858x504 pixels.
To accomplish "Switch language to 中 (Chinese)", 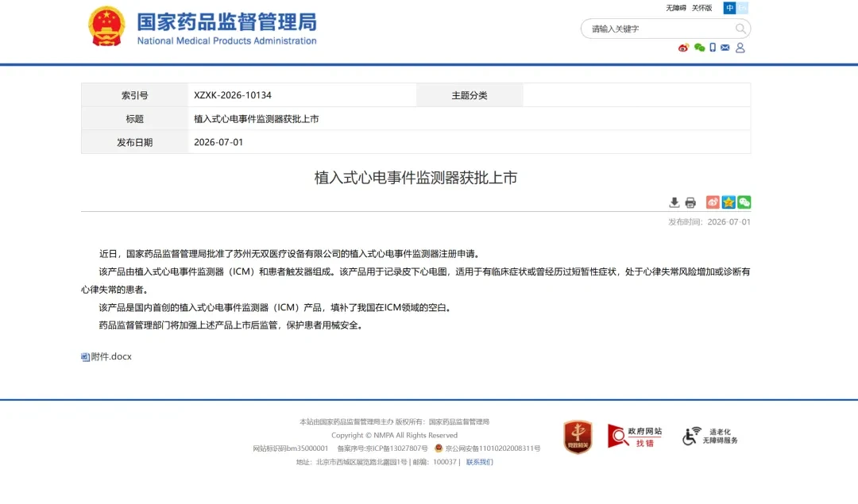I will click(x=729, y=8).
